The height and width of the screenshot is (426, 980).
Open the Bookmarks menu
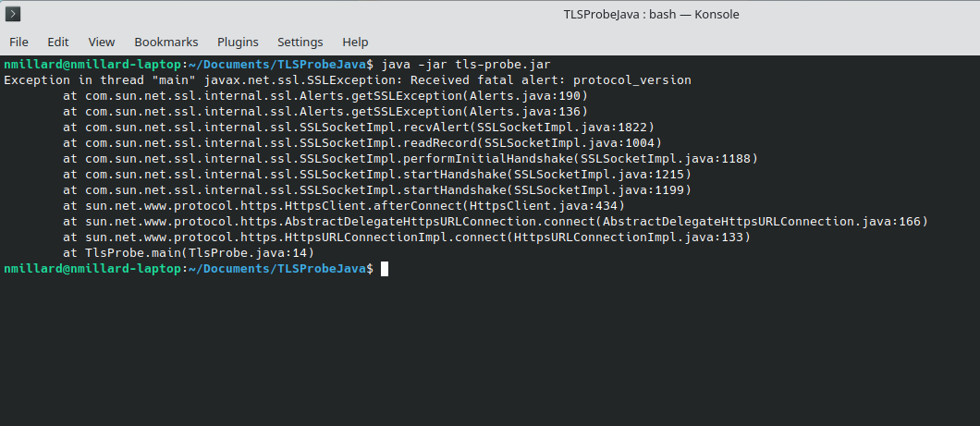166,42
